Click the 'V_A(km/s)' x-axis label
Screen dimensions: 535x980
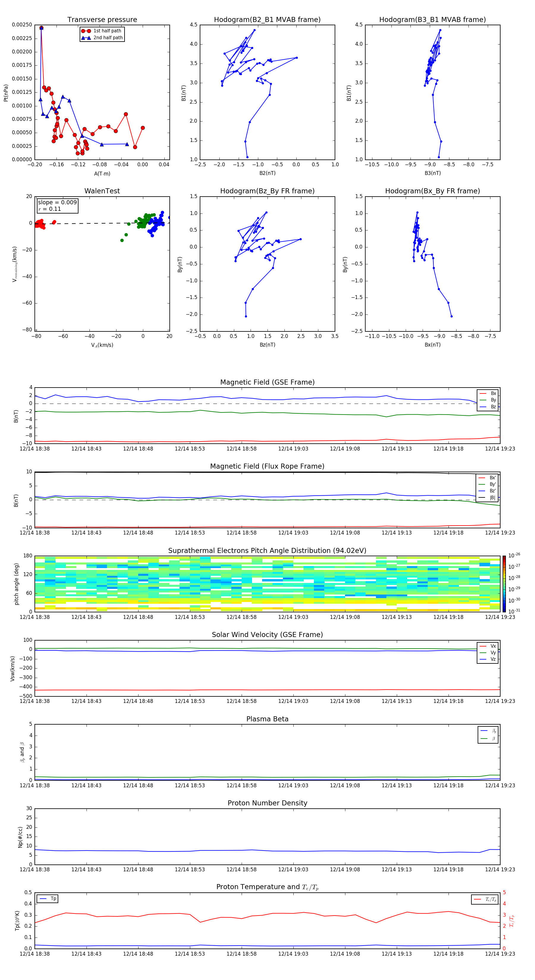[102, 345]
